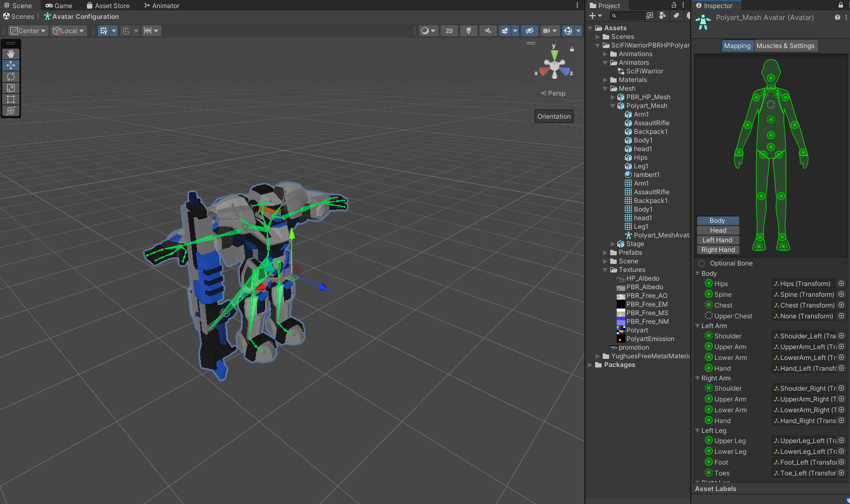Select the SciFiWarrior animator controller

[x=640, y=71]
